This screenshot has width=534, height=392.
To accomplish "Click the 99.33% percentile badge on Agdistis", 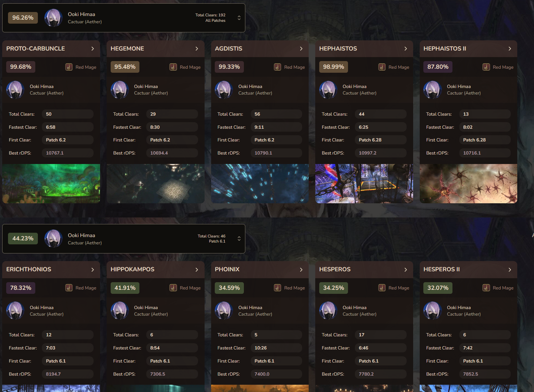I will [x=229, y=67].
